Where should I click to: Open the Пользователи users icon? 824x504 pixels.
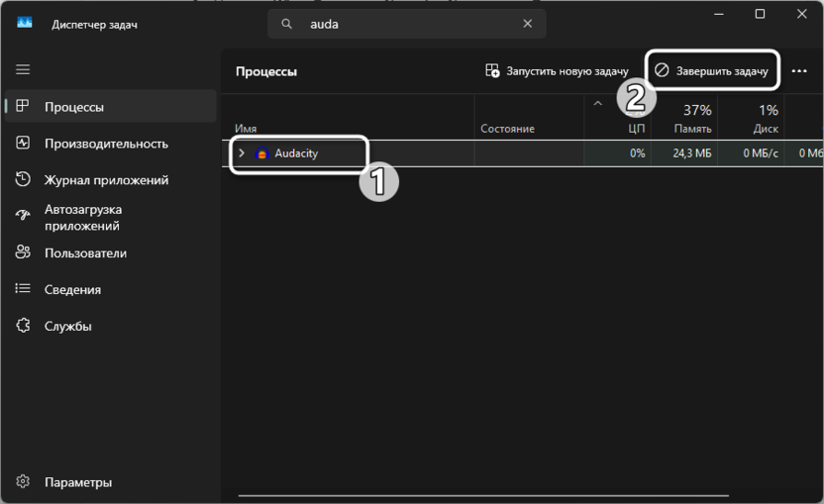coord(23,253)
